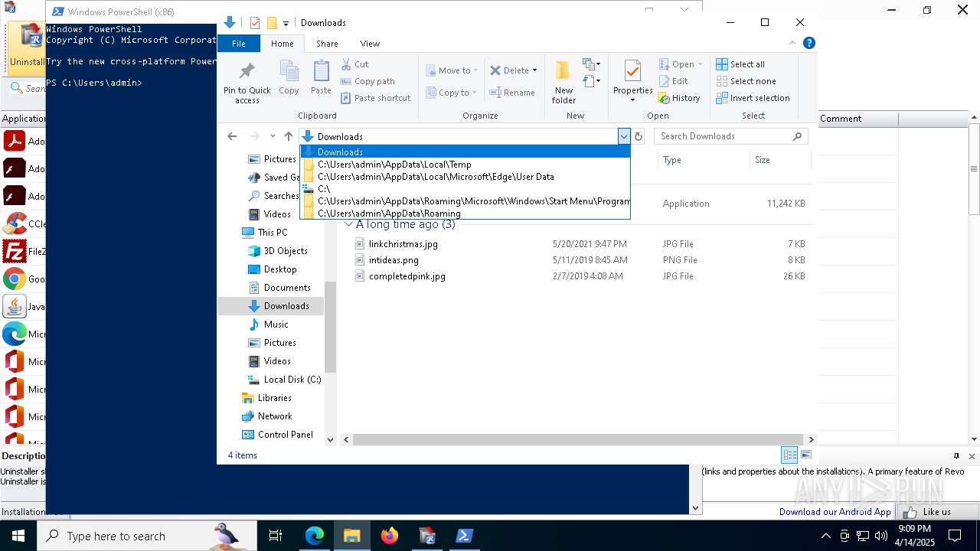
Task: Select C:\ in address history list
Action: pos(465,188)
